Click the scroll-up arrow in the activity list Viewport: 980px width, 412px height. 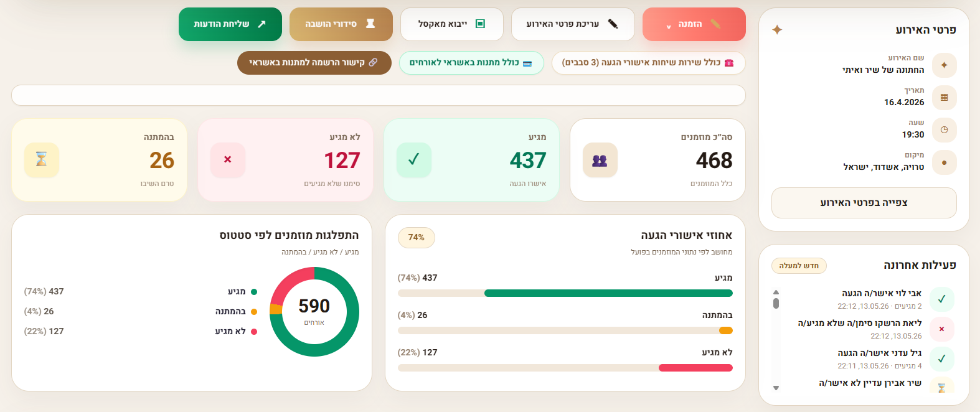tap(776, 292)
